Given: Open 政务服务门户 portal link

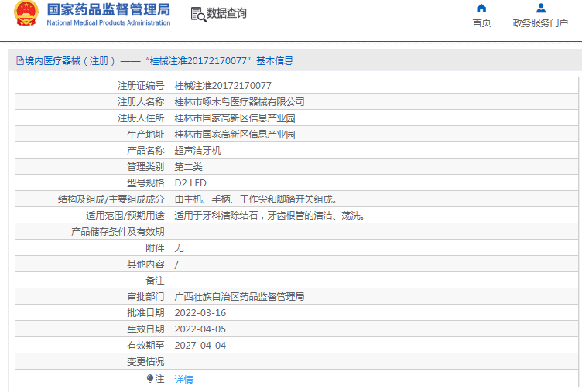Looking at the screenshot, I should coord(540,23).
